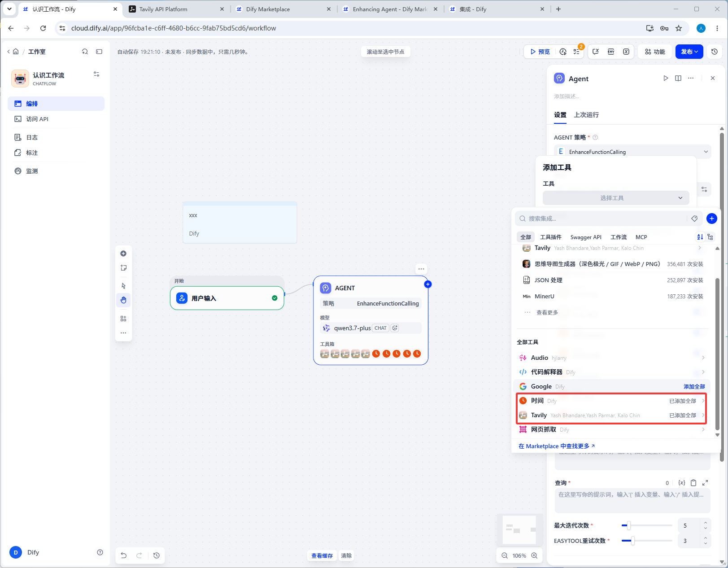
Task: Open change history icon next to redo
Action: tap(157, 555)
